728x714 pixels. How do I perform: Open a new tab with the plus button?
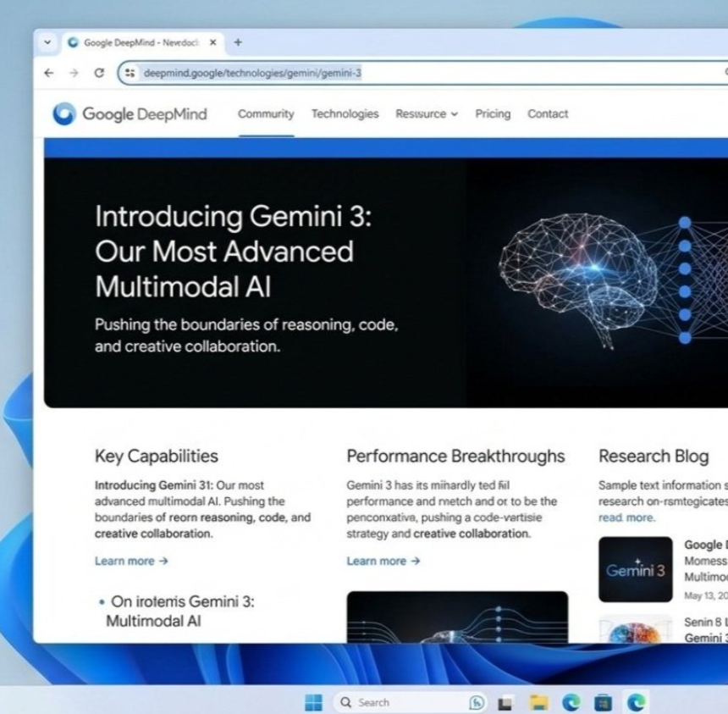(238, 42)
